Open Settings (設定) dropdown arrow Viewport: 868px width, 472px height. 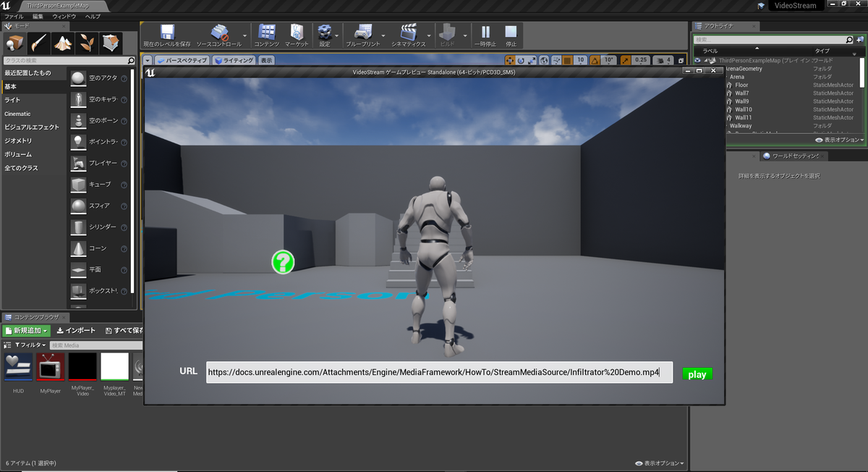coord(336,35)
